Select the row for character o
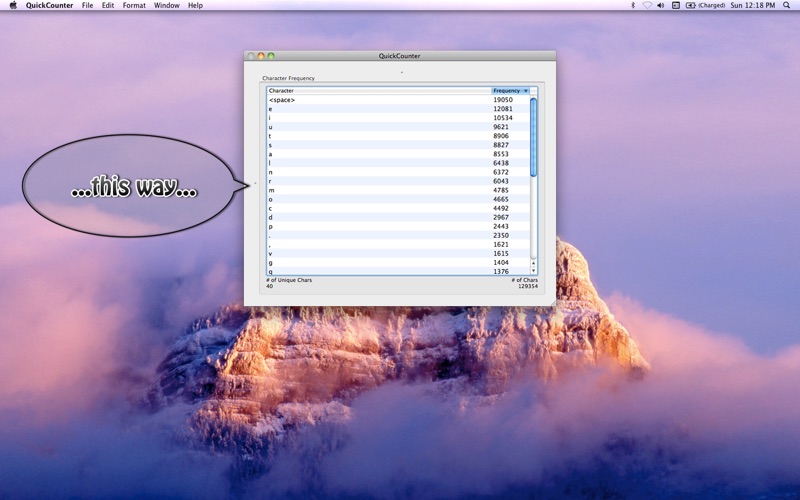 [398, 199]
